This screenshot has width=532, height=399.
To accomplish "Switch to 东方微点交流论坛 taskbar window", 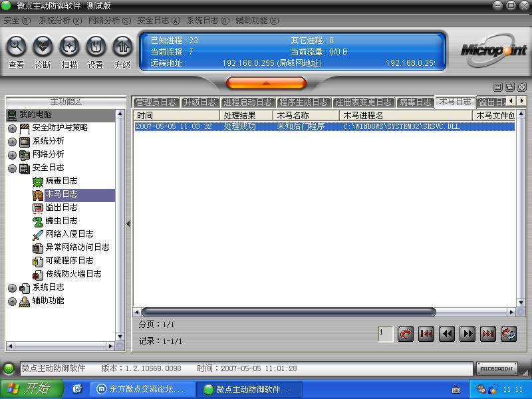I will pos(142,389).
